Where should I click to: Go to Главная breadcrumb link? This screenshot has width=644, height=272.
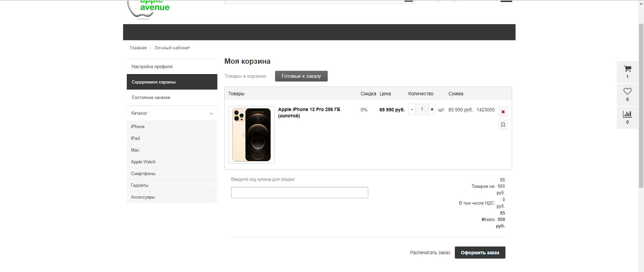(x=138, y=48)
